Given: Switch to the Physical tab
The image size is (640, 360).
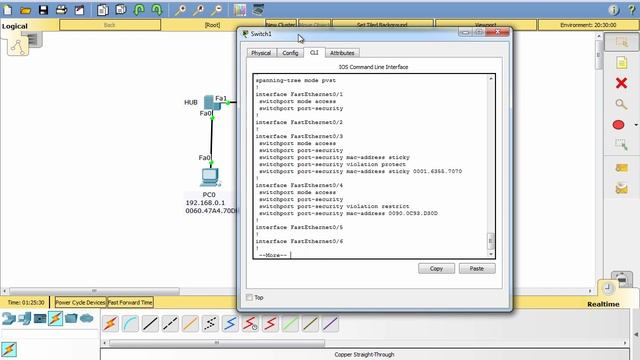Looking at the screenshot, I should [261, 53].
